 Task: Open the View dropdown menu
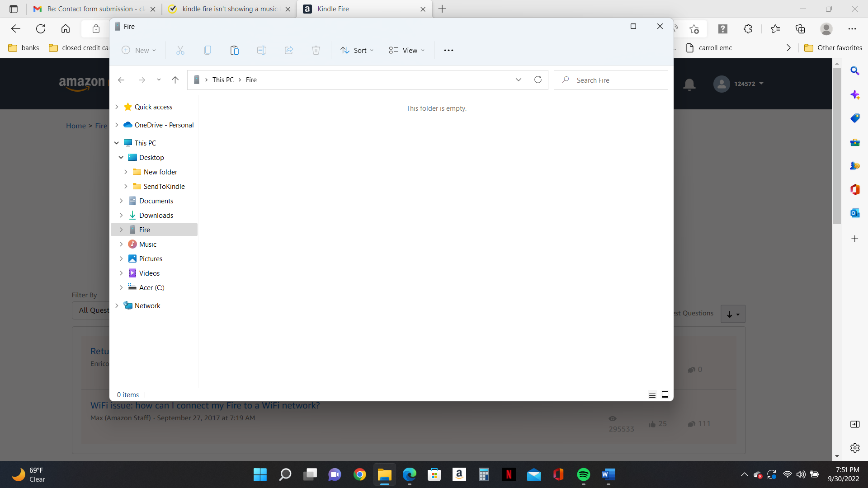point(406,50)
